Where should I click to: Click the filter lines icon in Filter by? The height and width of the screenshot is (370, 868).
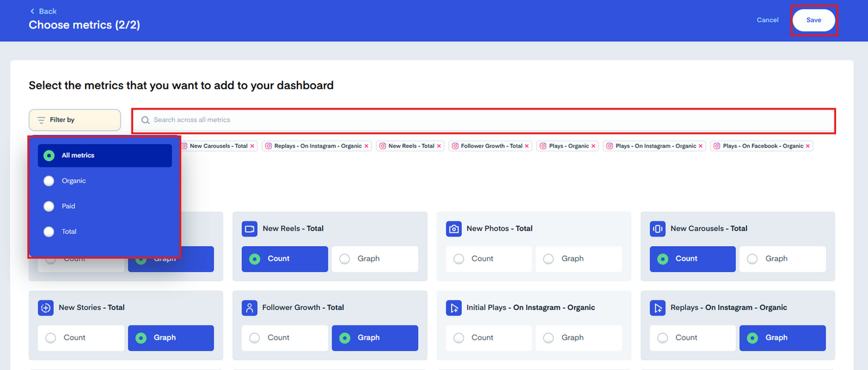point(42,120)
